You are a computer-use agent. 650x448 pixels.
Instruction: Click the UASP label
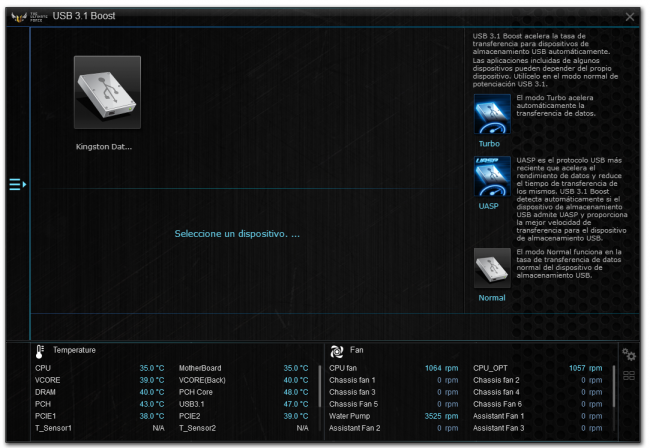[x=488, y=206]
